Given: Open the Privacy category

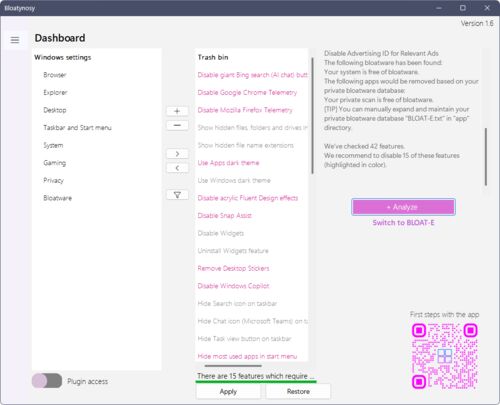Looking at the screenshot, I should [x=53, y=181].
